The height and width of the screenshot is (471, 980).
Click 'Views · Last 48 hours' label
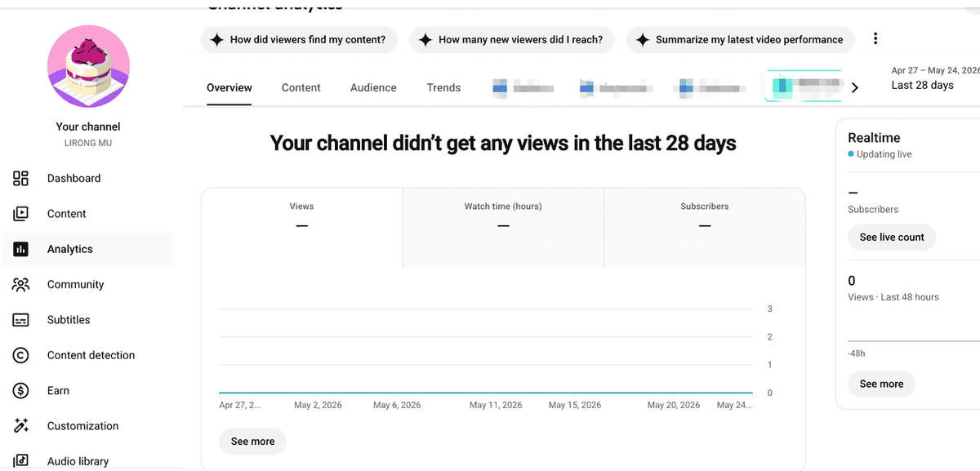pos(893,297)
